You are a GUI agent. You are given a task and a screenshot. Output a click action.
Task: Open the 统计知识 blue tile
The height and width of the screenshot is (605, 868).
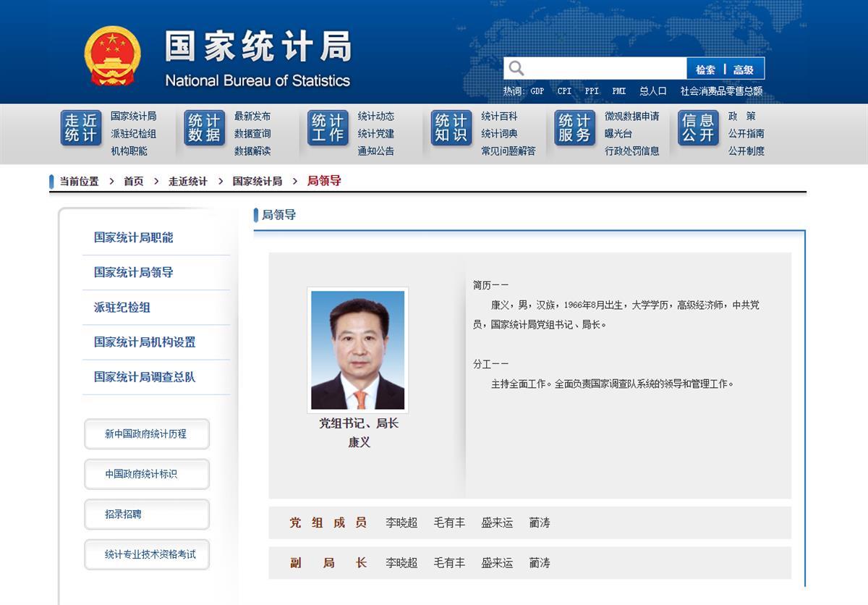451,128
